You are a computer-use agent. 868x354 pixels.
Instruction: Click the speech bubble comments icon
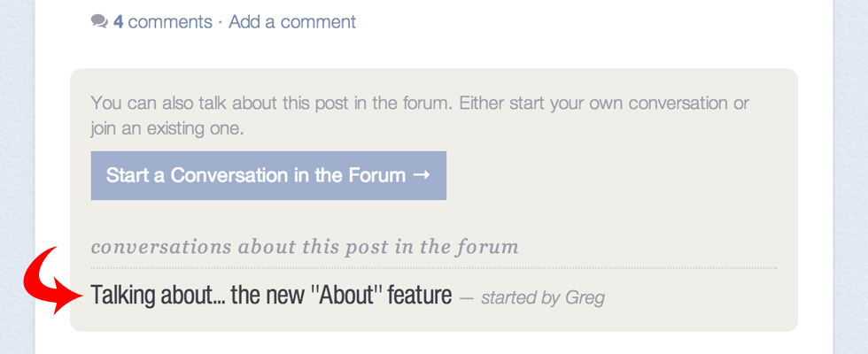coord(98,22)
